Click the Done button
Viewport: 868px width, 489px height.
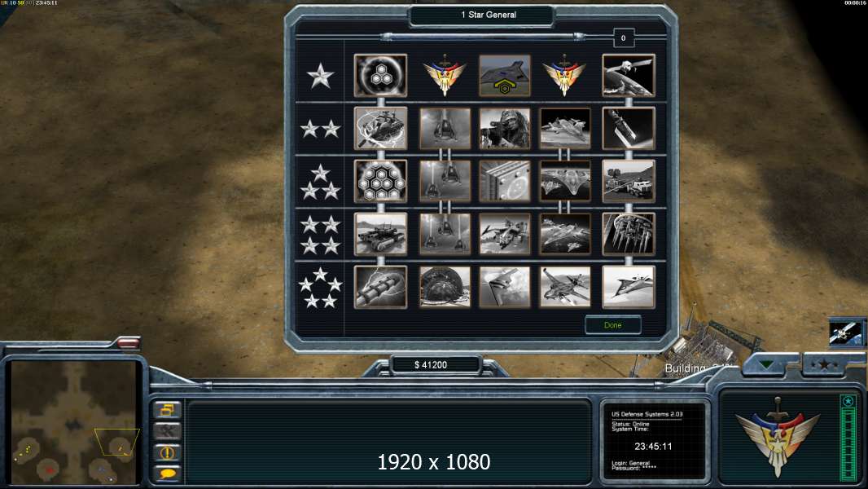point(613,325)
